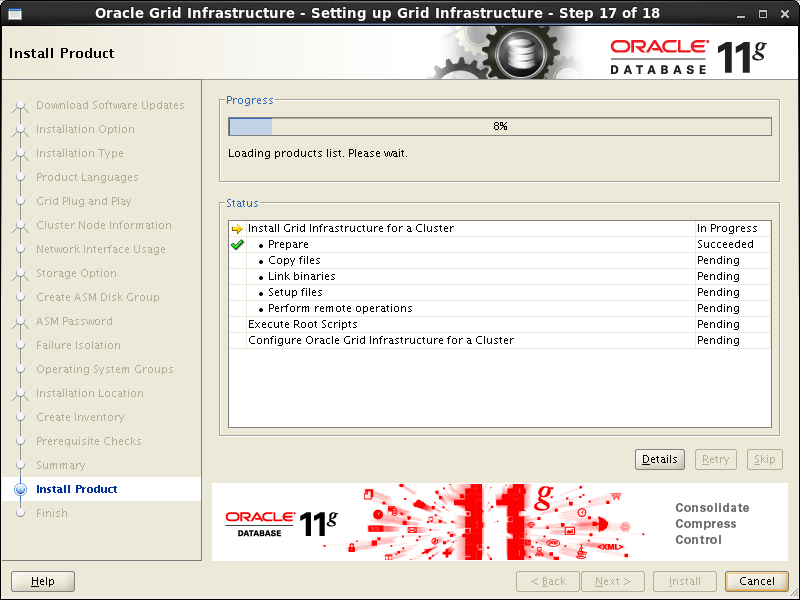Open the Details button
This screenshot has height=600, width=800.
click(x=660, y=460)
